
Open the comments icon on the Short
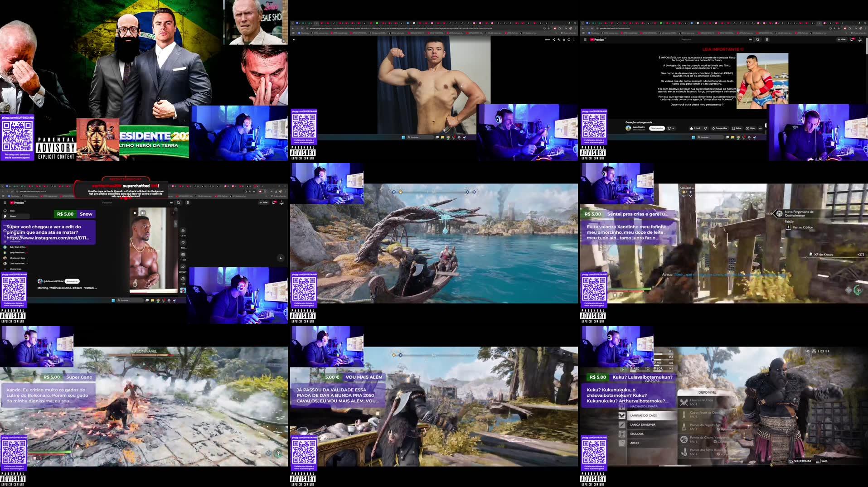click(183, 255)
